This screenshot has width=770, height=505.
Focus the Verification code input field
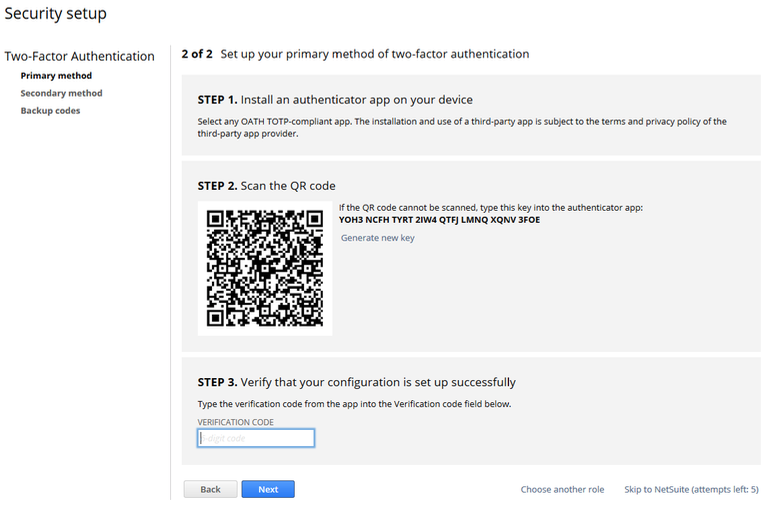point(256,438)
